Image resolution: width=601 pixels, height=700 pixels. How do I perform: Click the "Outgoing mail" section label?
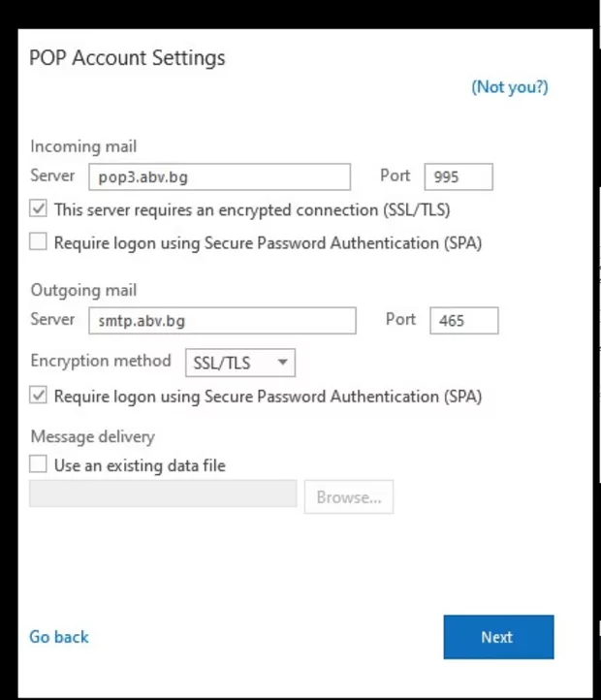tap(83, 290)
